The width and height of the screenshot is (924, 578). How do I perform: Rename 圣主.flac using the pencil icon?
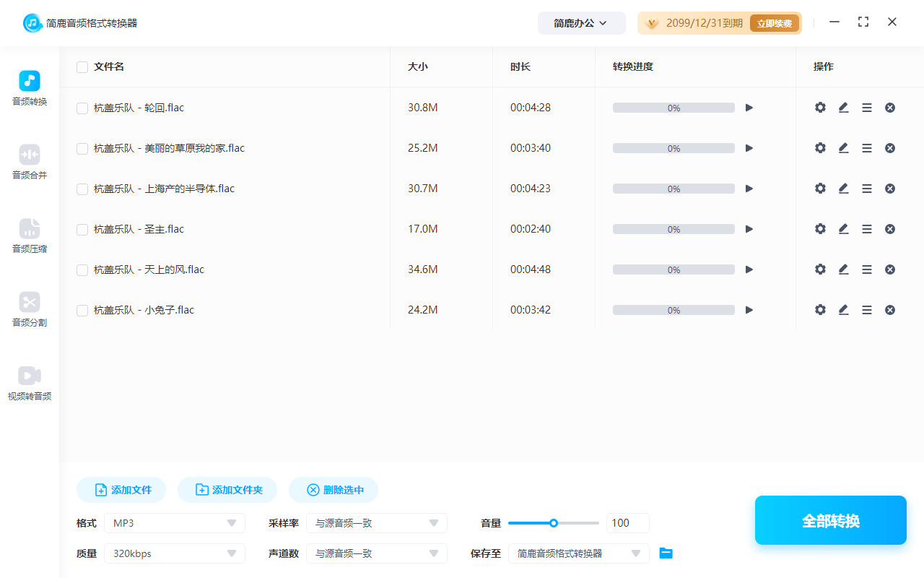pyautogui.click(x=843, y=228)
